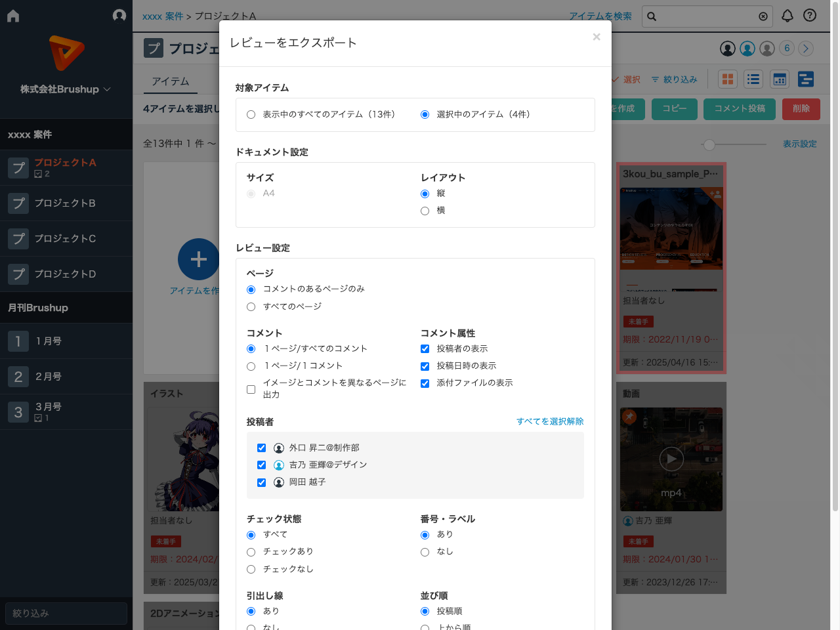Select the 横 layout radio button
This screenshot has height=630, width=840.
click(425, 210)
